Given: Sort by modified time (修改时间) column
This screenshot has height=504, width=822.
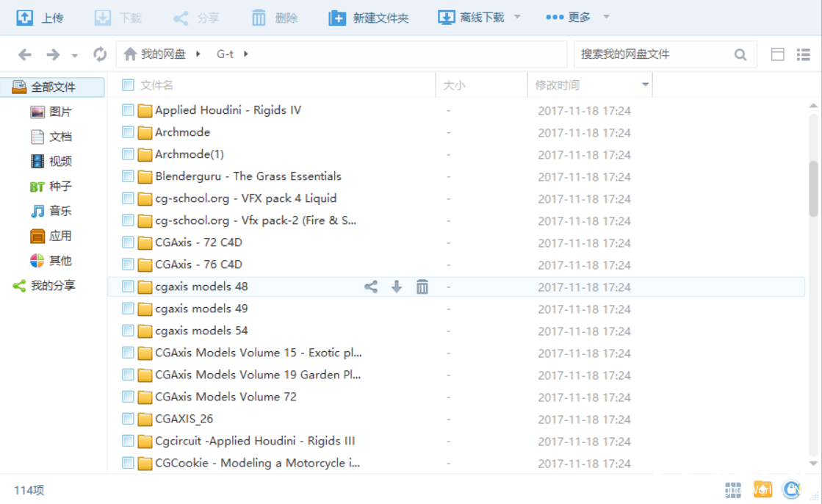Looking at the screenshot, I should (557, 85).
